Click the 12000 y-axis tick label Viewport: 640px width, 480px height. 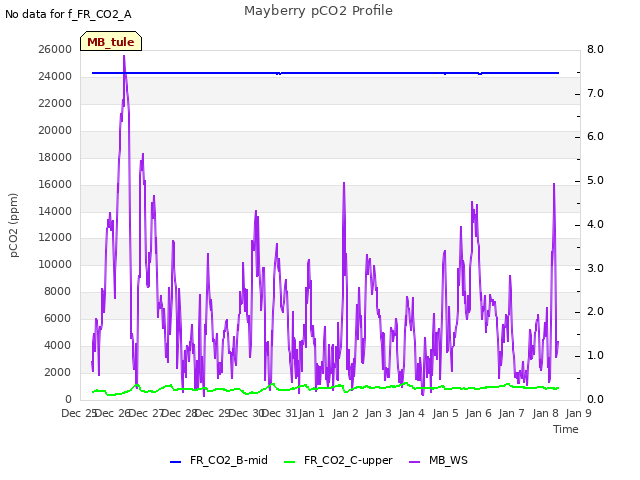pos(55,238)
